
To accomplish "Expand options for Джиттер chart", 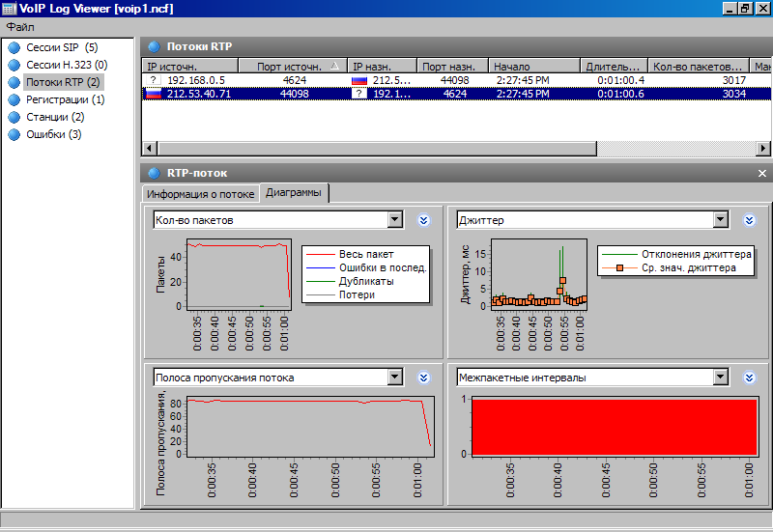I will point(750,220).
